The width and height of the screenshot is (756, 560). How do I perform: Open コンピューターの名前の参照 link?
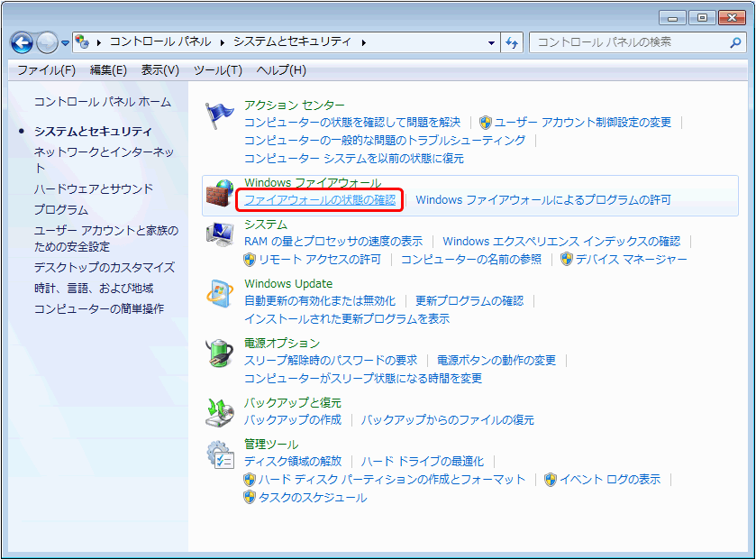click(x=471, y=260)
